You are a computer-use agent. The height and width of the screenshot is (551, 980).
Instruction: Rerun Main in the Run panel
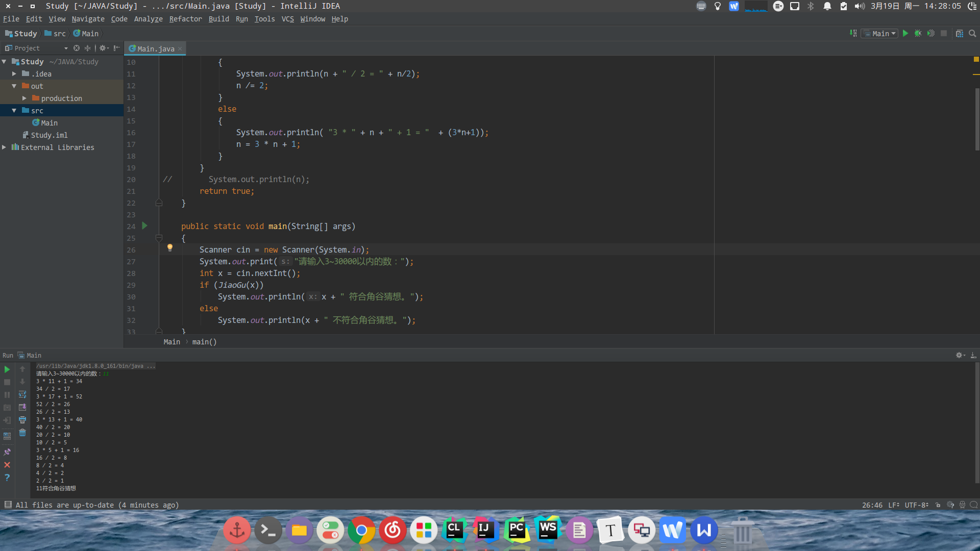[7, 369]
